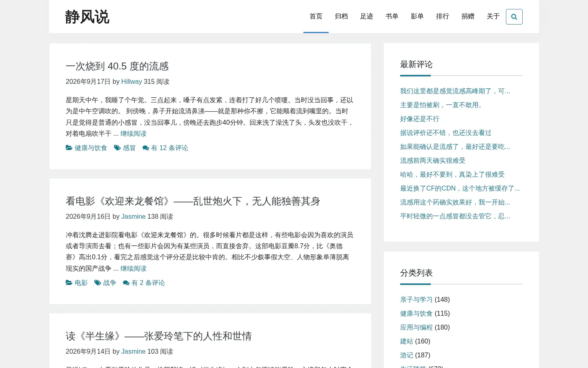Open the post 看电影《欢迎来龙餐馆》
This screenshot has width=588, height=368.
193,201
